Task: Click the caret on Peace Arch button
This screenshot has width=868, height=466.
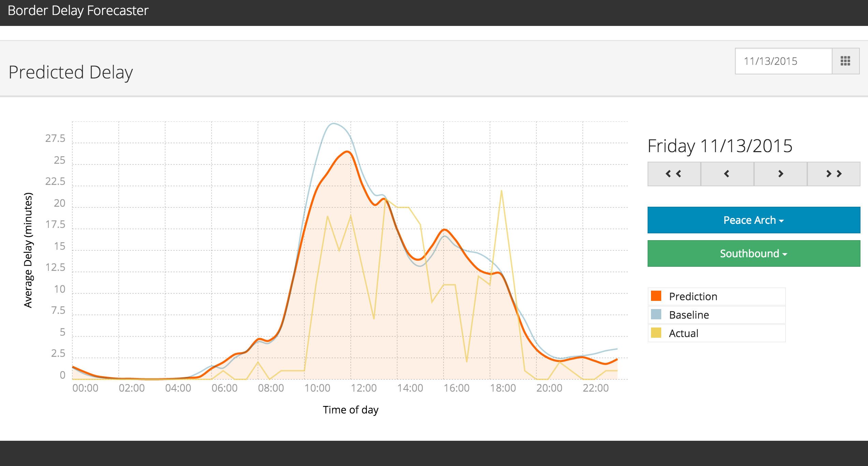Action: pyautogui.click(x=782, y=221)
